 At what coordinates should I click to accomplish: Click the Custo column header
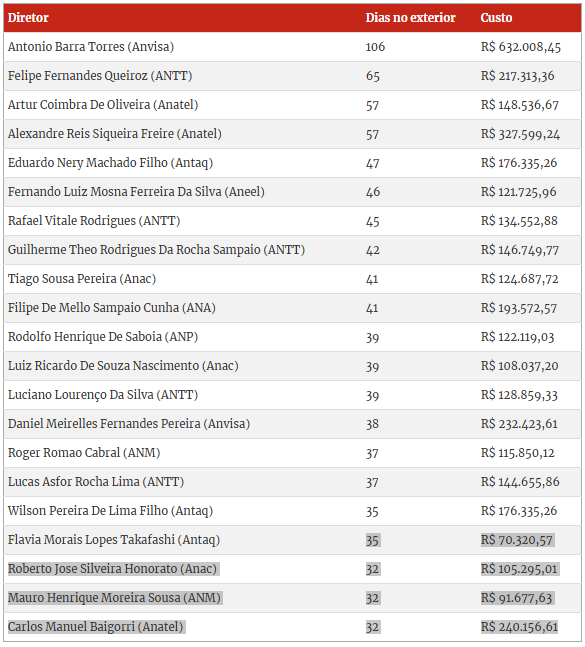[496, 18]
